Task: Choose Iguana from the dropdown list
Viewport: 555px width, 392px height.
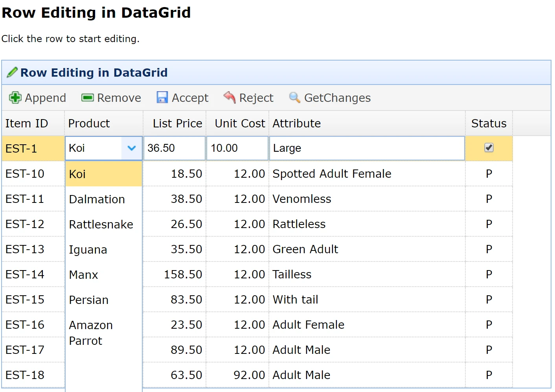Action: [x=104, y=249]
